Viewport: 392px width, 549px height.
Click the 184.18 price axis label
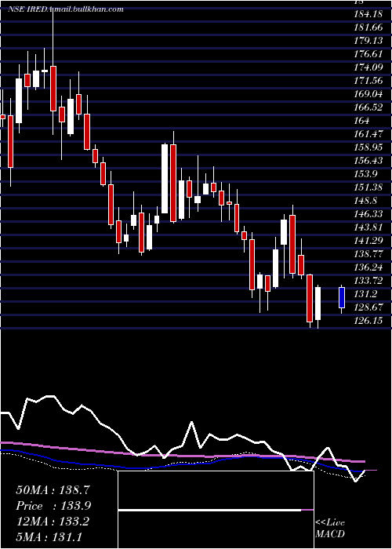point(367,14)
